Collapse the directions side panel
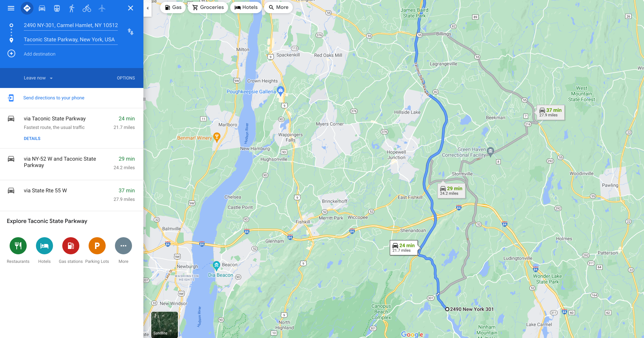The height and width of the screenshot is (338, 644). [147, 8]
